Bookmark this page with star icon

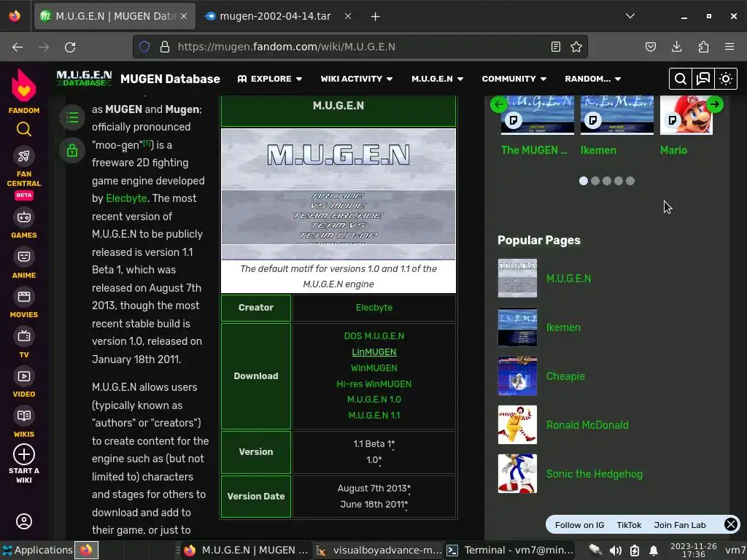click(576, 47)
